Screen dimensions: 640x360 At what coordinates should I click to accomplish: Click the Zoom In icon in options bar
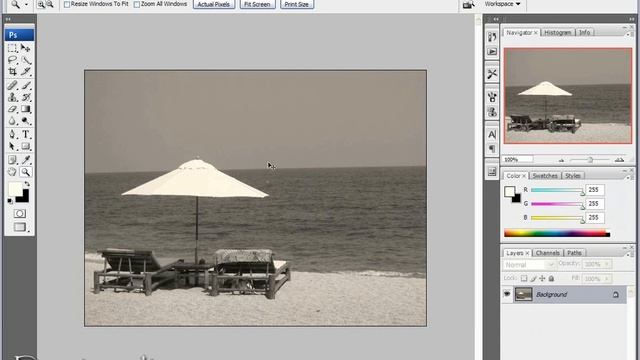click(41, 4)
